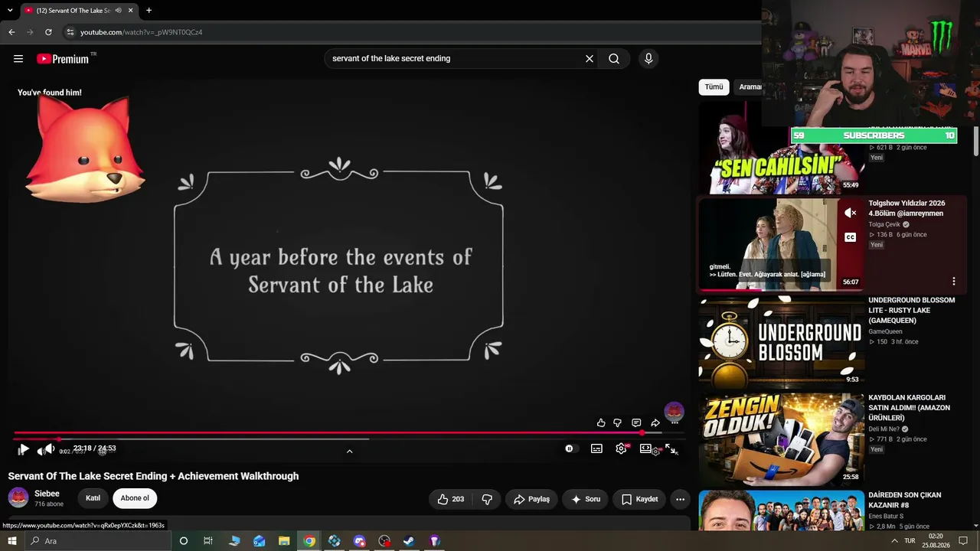
Task: Open more actions three-dot menu below video
Action: 680,499
